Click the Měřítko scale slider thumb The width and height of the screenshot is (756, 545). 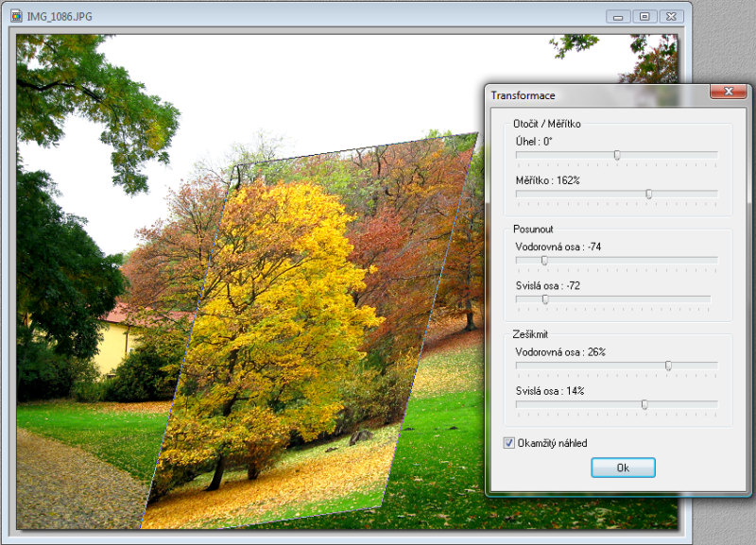[x=649, y=195]
